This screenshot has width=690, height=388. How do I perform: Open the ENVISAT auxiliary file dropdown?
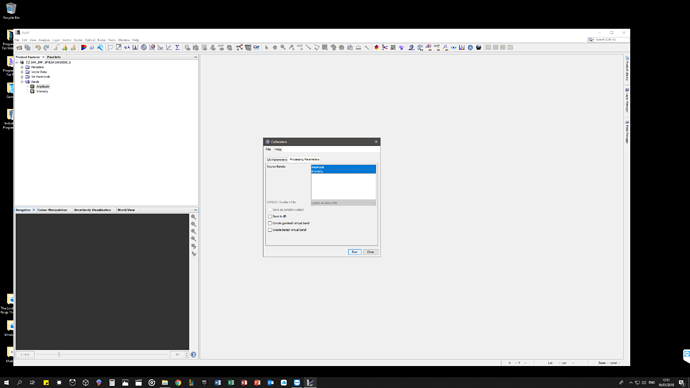coord(344,203)
